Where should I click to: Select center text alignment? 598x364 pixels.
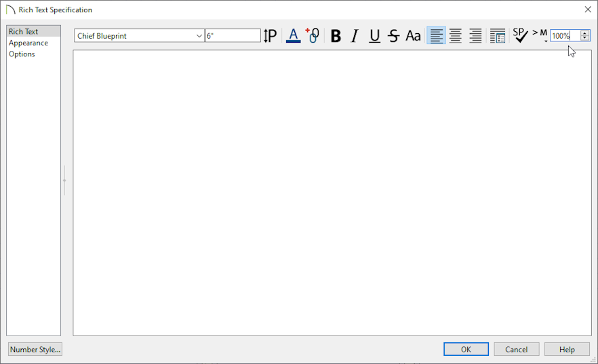(x=456, y=36)
